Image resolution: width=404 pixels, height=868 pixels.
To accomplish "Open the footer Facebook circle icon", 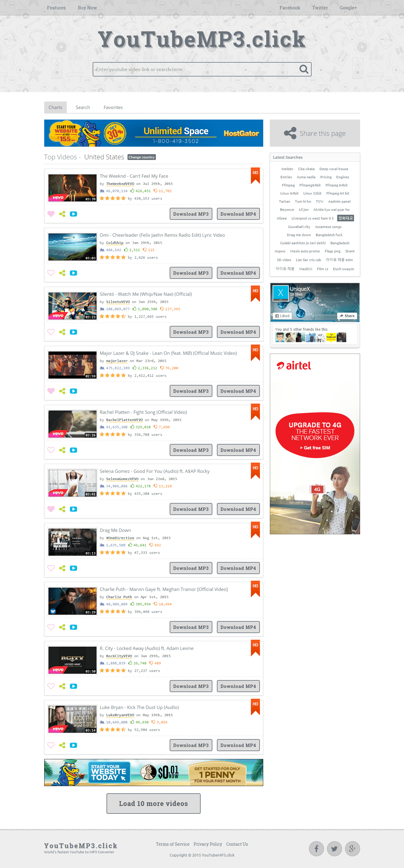I will click(x=316, y=848).
